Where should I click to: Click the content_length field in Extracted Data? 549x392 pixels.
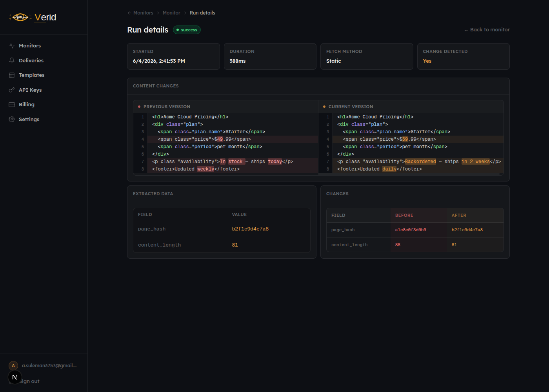tap(159, 245)
